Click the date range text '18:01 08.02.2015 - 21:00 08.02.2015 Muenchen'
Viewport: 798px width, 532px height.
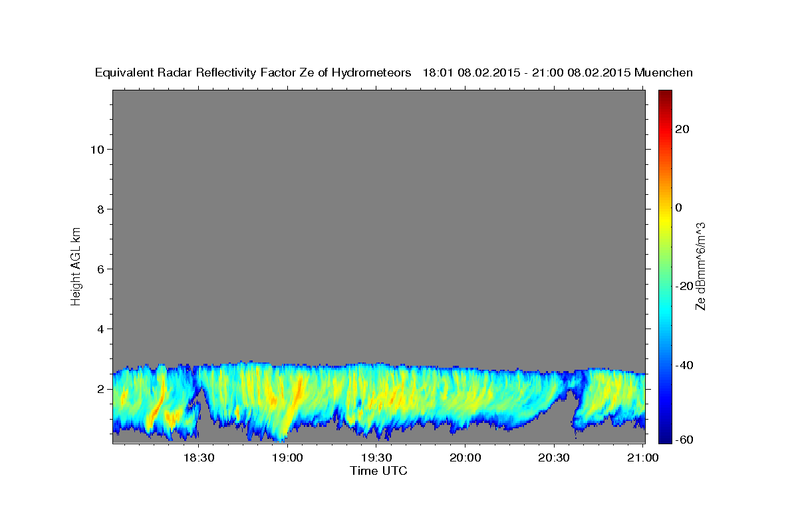pyautogui.click(x=558, y=73)
